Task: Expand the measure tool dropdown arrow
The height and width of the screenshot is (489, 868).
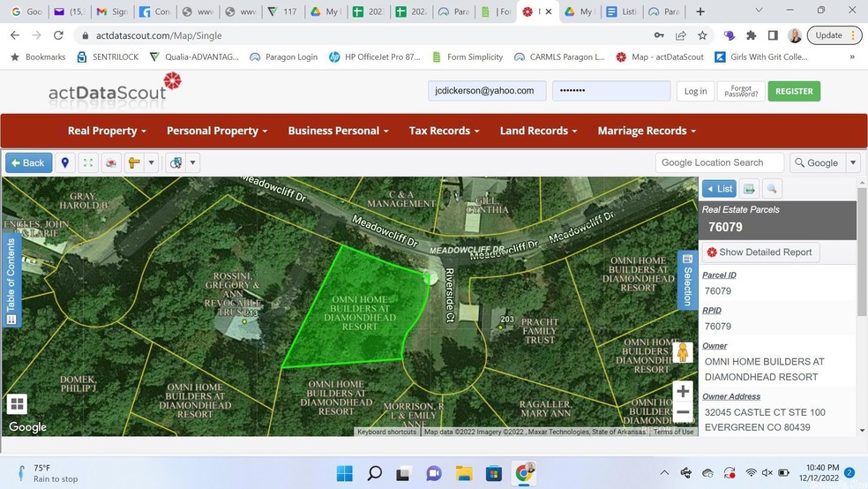Action: coord(152,163)
